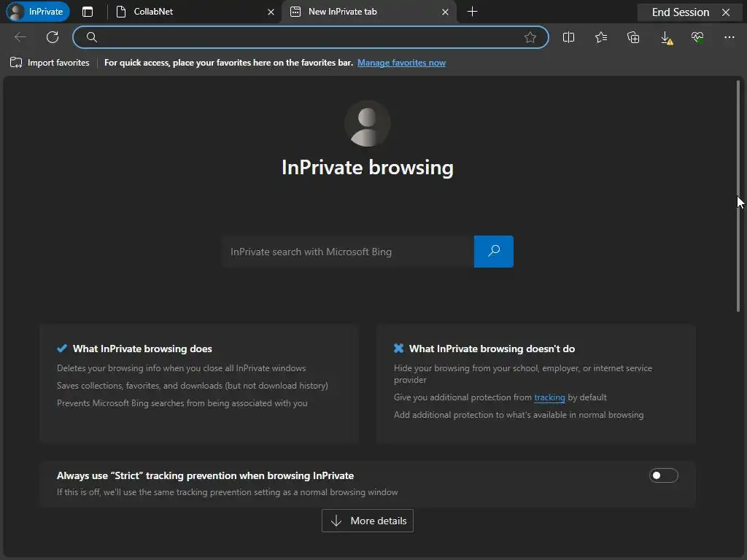Click 'What InPrivate browsing doesn't do' heading

[492, 349]
